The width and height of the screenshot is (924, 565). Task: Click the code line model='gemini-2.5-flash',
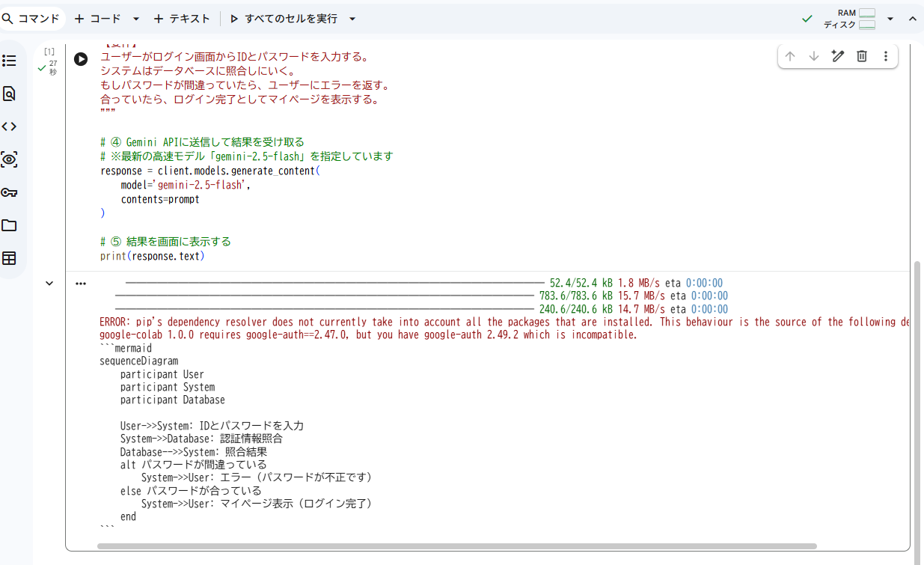pos(186,185)
